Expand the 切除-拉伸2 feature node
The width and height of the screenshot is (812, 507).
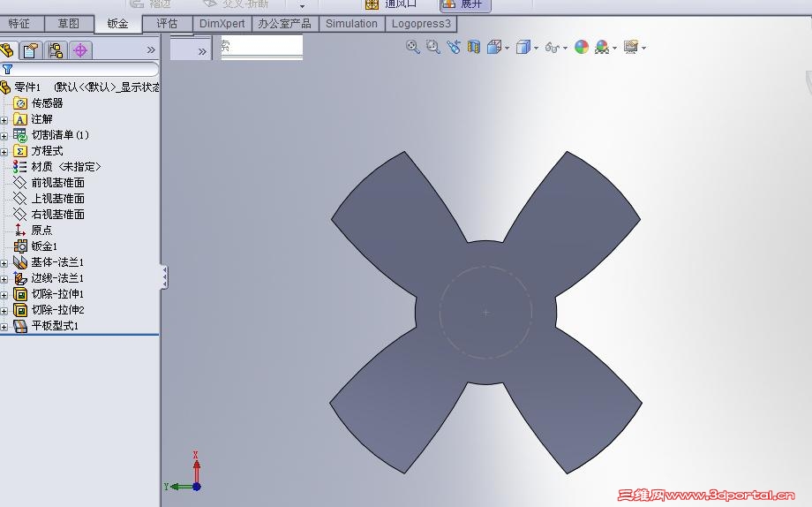[4, 311]
